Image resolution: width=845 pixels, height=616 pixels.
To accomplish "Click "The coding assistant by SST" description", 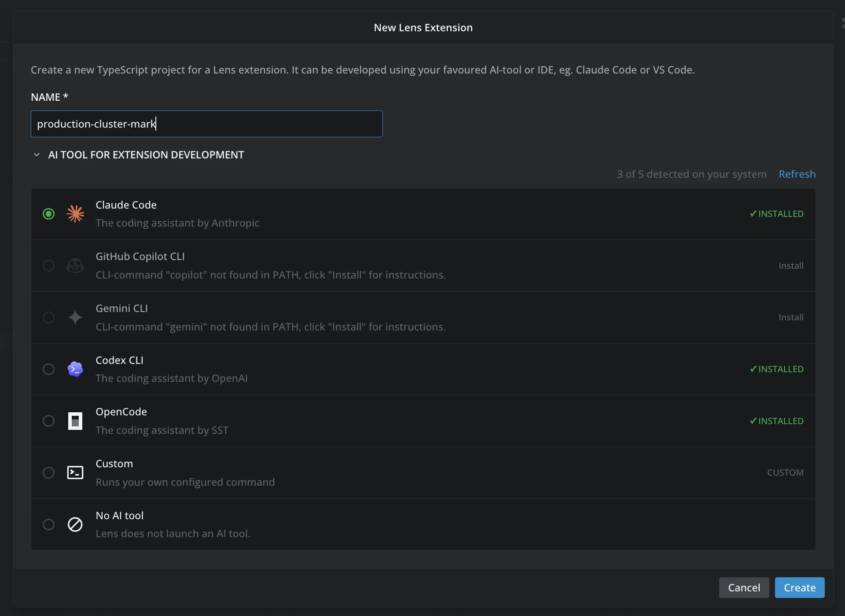I will (x=162, y=430).
